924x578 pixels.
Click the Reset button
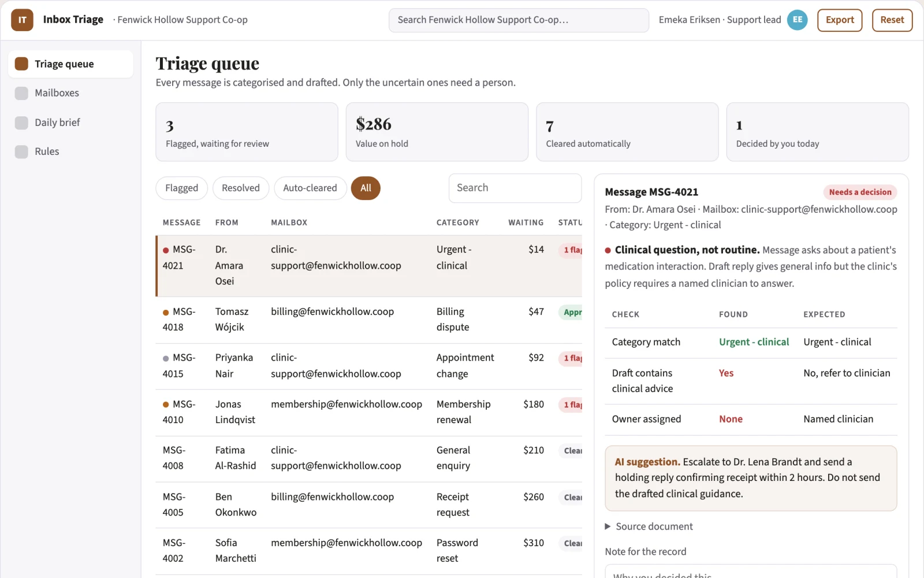[892, 20]
